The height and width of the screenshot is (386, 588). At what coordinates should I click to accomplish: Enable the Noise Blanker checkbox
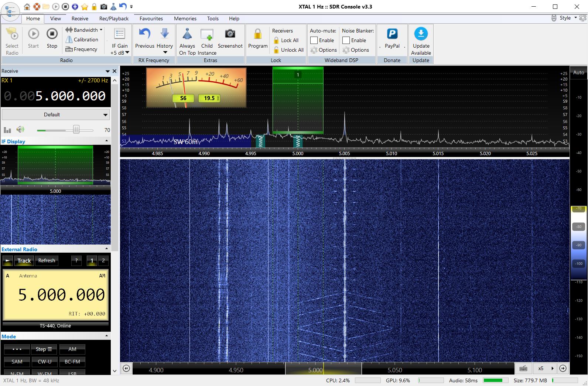[x=346, y=40]
